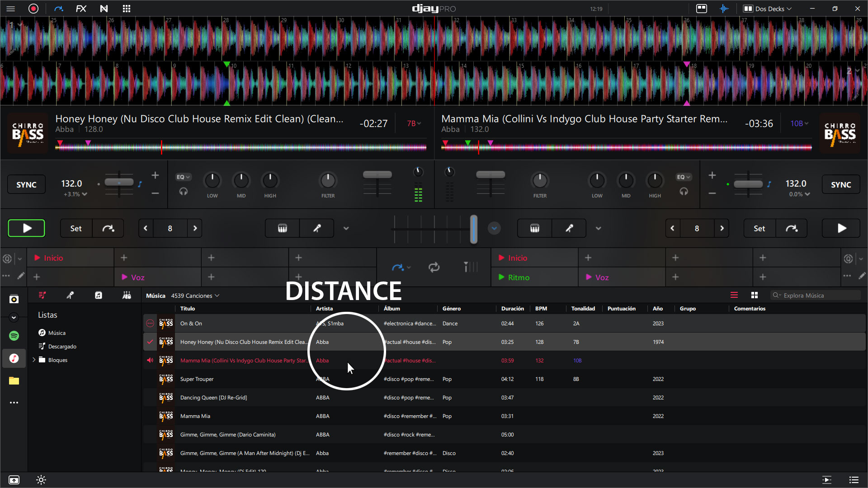
Task: Open the 7B key dropdown on left deck
Action: point(414,123)
